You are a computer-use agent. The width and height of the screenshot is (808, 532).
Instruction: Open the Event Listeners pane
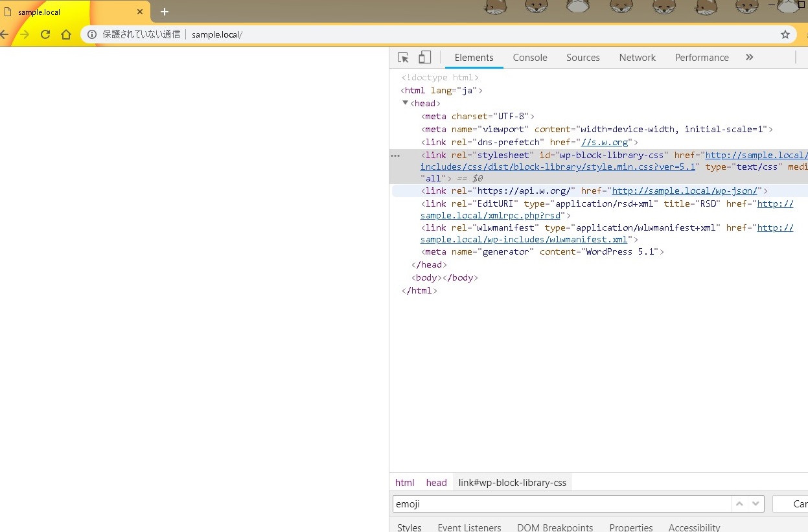tap(469, 526)
